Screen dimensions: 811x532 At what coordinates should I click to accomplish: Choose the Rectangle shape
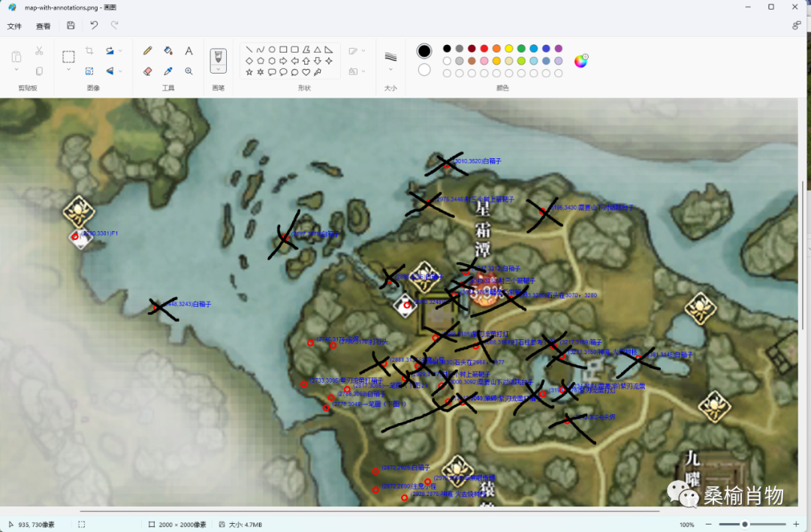(283, 50)
